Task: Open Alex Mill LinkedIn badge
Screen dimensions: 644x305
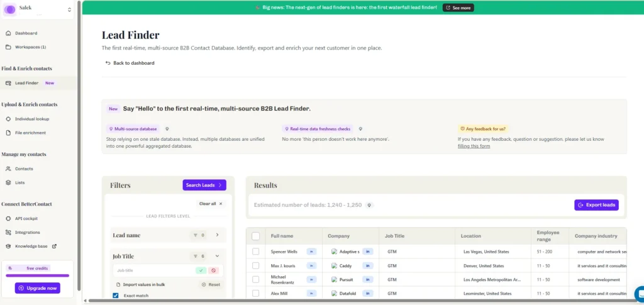Action: [x=311, y=294]
